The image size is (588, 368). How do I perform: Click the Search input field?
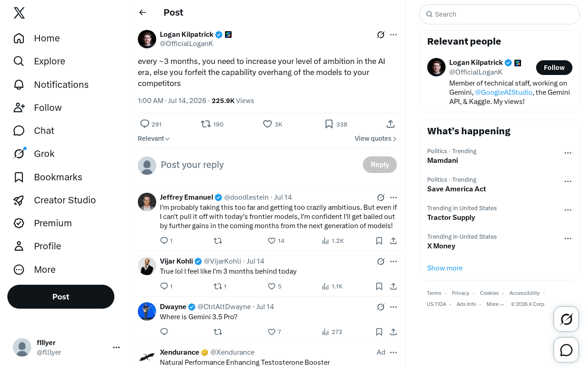[x=500, y=14]
